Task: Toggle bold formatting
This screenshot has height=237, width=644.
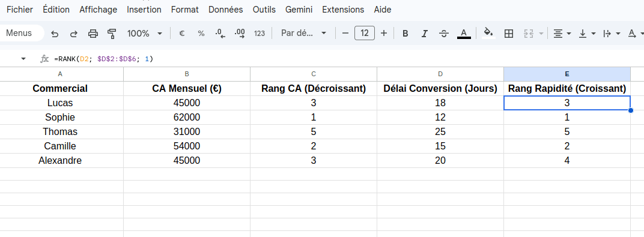Action: [405, 34]
